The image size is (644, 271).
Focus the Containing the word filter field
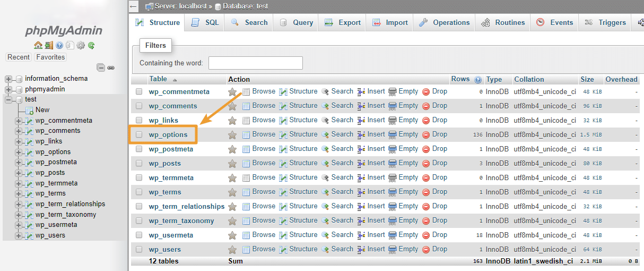click(x=256, y=63)
